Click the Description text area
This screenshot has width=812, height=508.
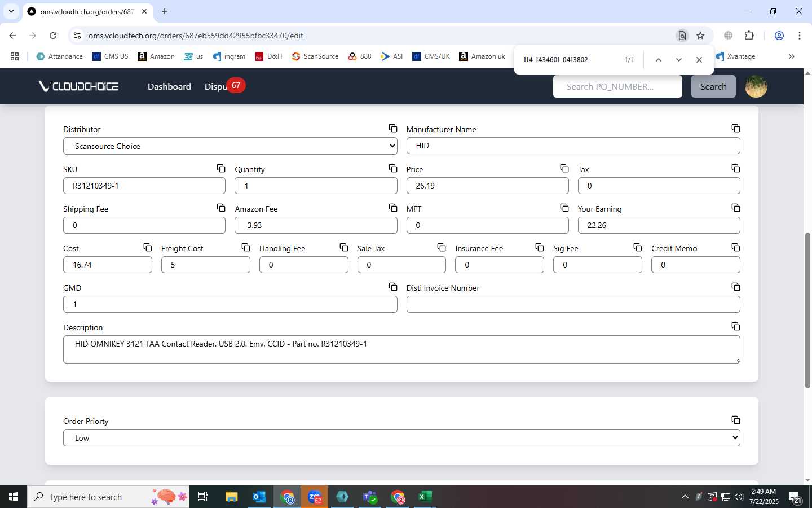tap(401, 349)
